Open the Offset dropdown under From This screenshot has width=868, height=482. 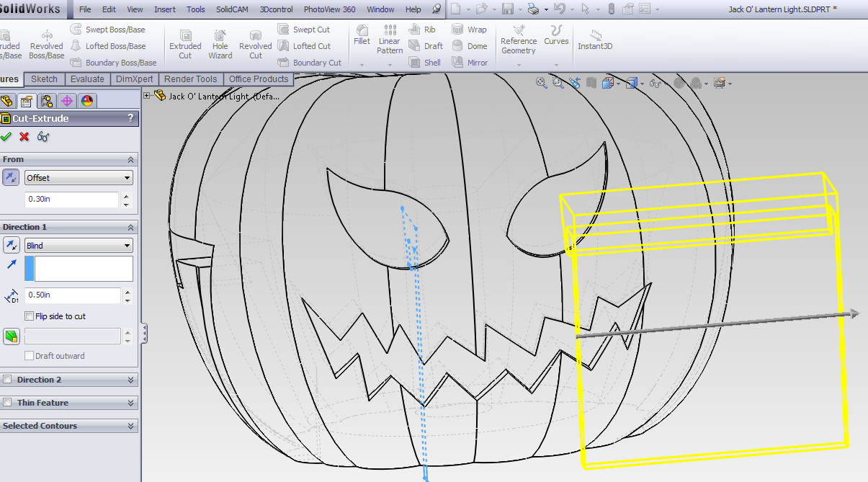tap(78, 177)
